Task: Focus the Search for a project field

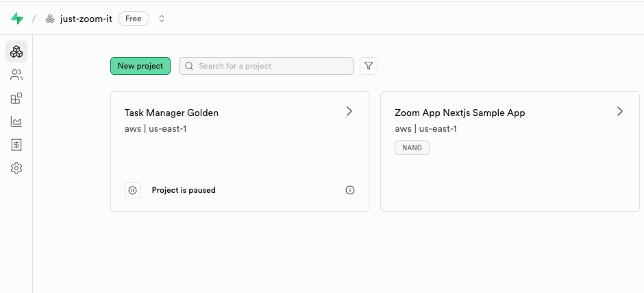Action: coord(267,66)
